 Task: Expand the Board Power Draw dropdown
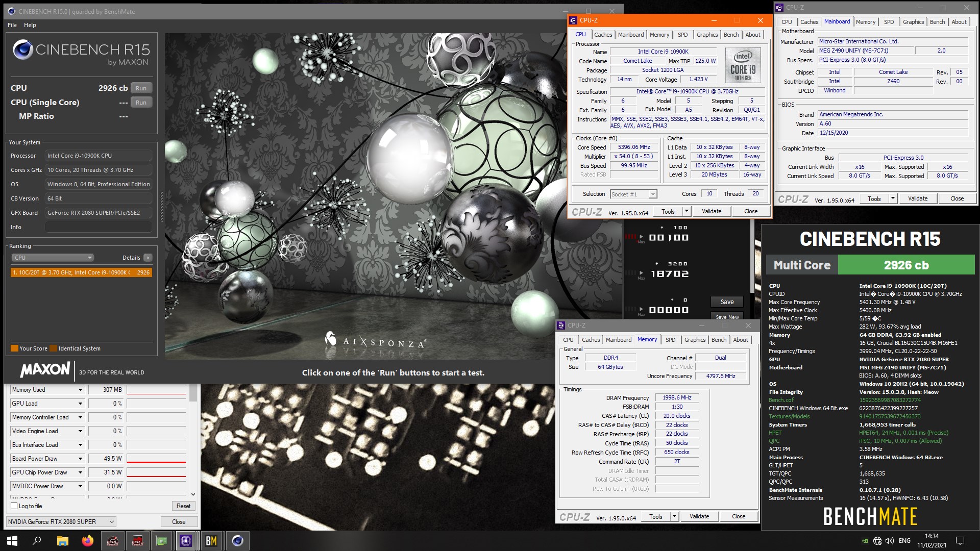pyautogui.click(x=80, y=459)
